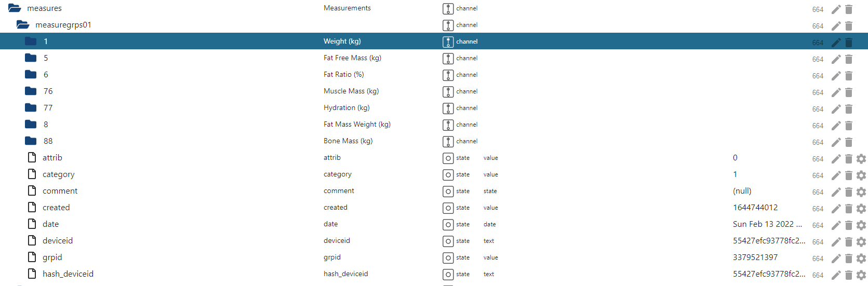868x286 pixels.
Task: Expand folder 6 Fat Ratio
Action: [31, 74]
